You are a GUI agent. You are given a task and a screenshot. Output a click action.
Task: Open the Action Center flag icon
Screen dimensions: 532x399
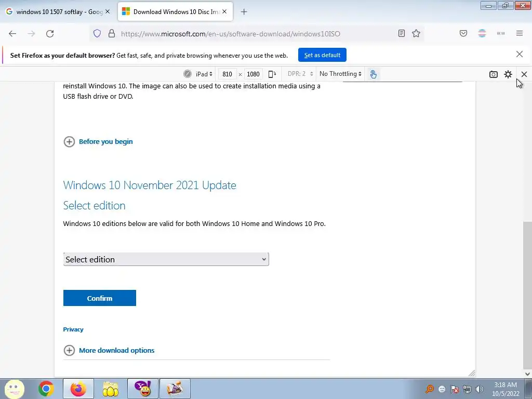tap(454, 389)
